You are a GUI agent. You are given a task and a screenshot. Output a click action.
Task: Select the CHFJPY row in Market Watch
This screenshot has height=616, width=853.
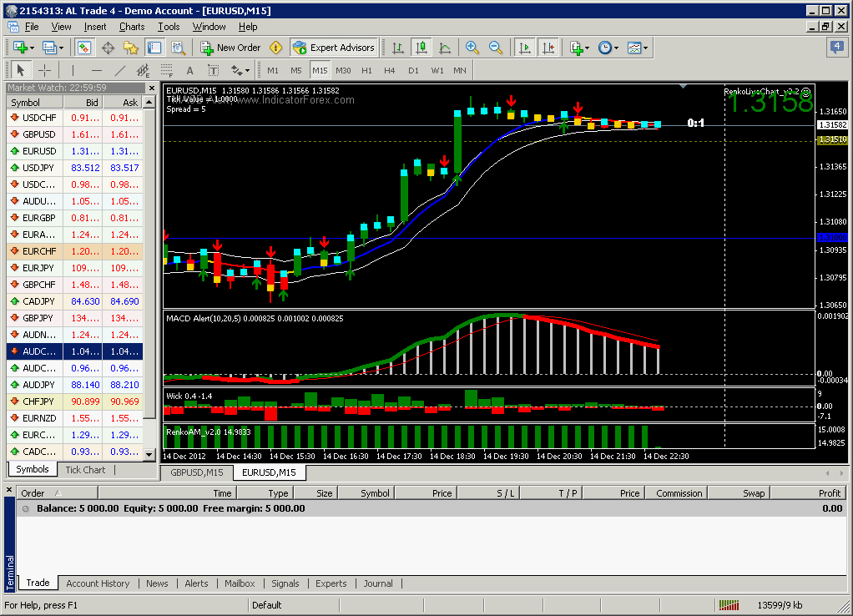pos(75,401)
